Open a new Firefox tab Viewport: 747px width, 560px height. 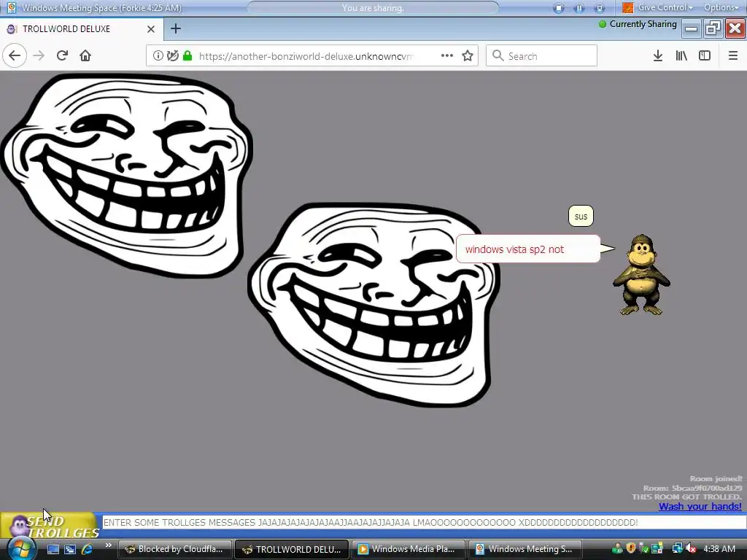coord(175,28)
